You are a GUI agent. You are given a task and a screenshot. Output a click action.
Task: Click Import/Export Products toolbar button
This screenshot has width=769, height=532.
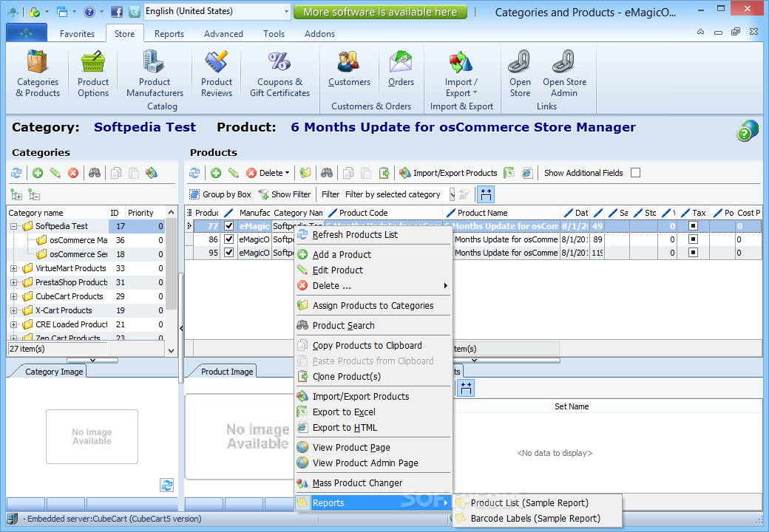pyautogui.click(x=448, y=173)
